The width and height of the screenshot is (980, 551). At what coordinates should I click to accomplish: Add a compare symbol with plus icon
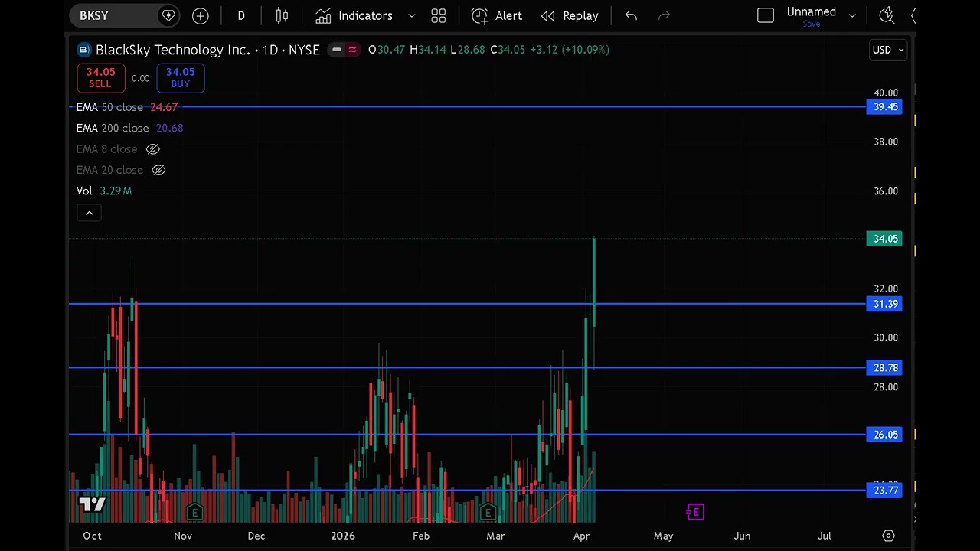coord(201,15)
